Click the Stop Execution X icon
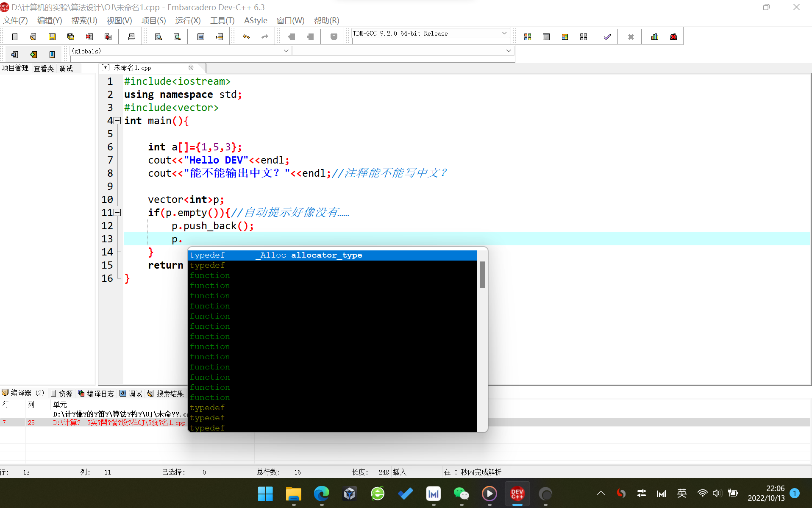Viewport: 812px width, 508px height. pyautogui.click(x=631, y=37)
